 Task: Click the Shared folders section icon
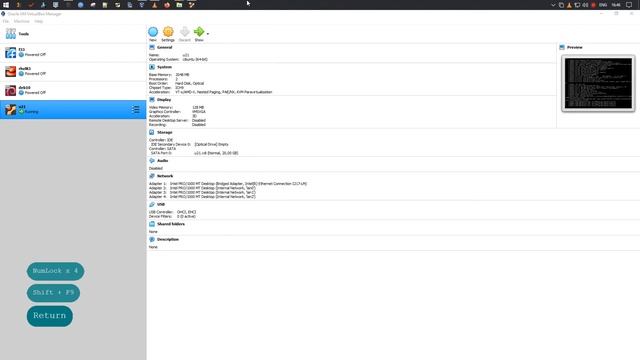tap(152, 224)
